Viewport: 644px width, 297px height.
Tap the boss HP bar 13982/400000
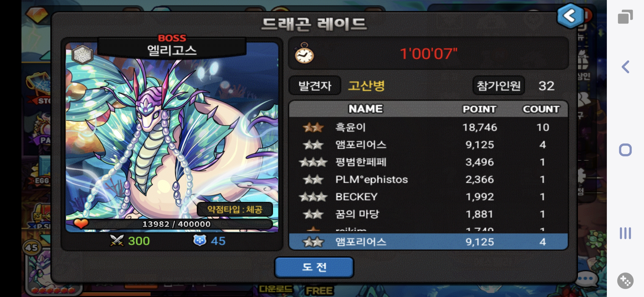point(176,224)
